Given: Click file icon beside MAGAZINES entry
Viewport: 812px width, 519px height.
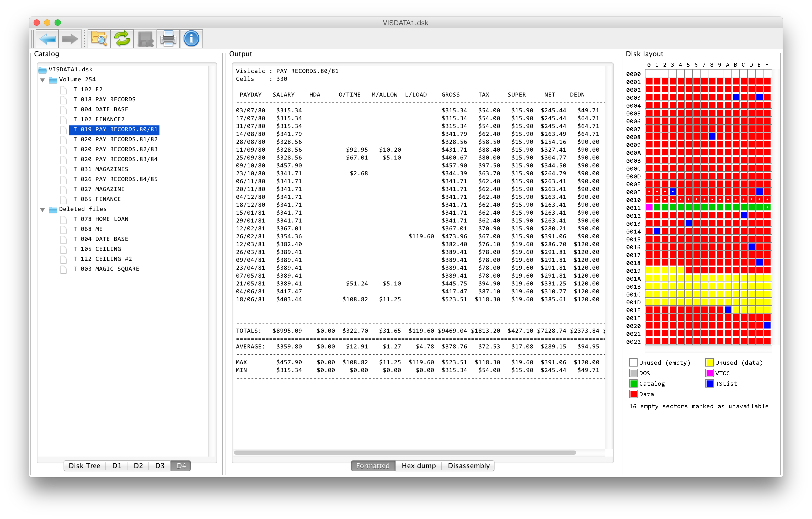Looking at the screenshot, I should tap(64, 170).
